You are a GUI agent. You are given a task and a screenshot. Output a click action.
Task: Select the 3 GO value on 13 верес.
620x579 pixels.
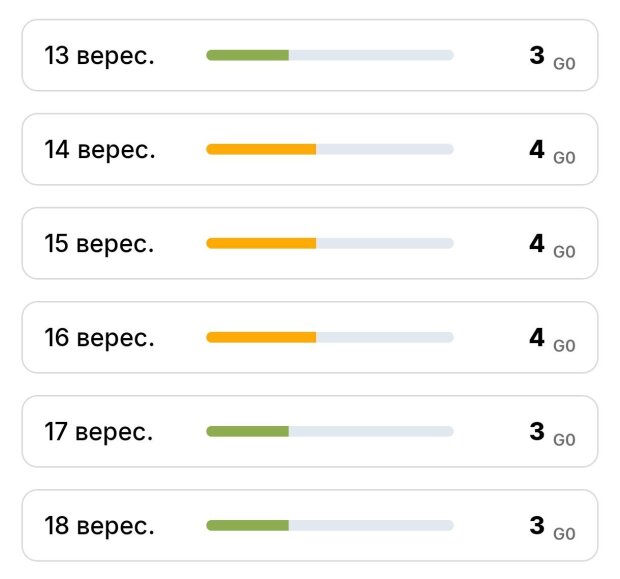pos(552,57)
